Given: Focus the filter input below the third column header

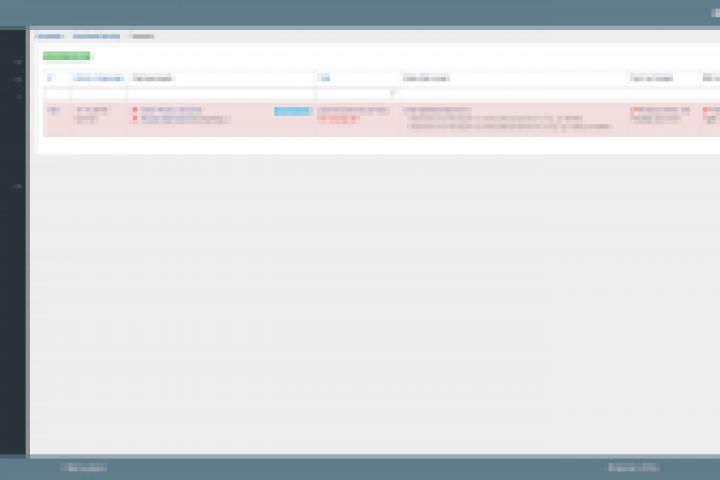Looking at the screenshot, I should click(x=221, y=94).
